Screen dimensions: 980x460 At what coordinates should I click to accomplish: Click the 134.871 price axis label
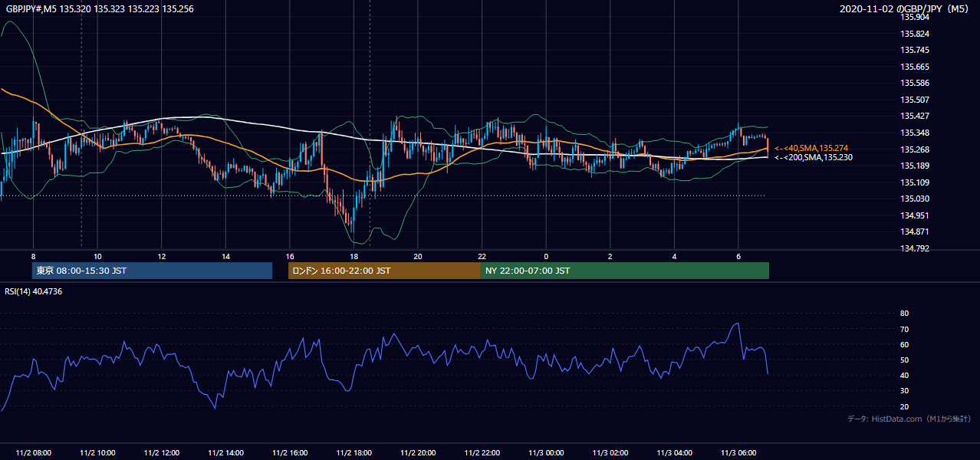click(914, 232)
